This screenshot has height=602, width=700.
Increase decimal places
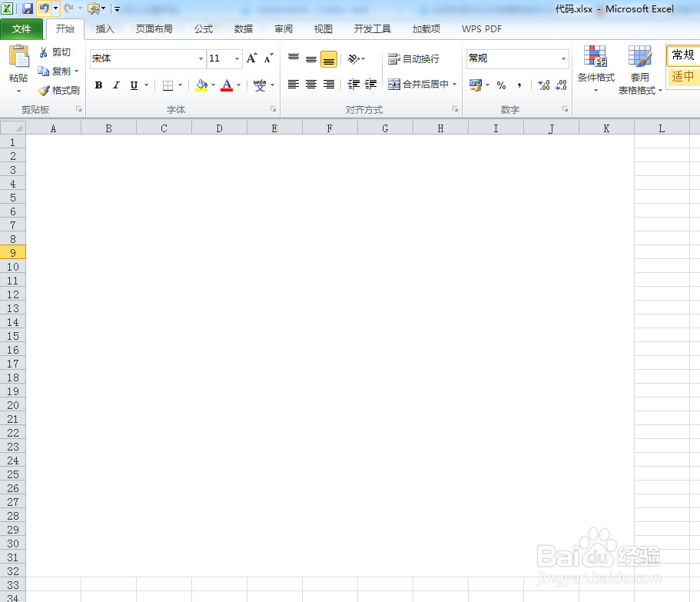pyautogui.click(x=544, y=85)
